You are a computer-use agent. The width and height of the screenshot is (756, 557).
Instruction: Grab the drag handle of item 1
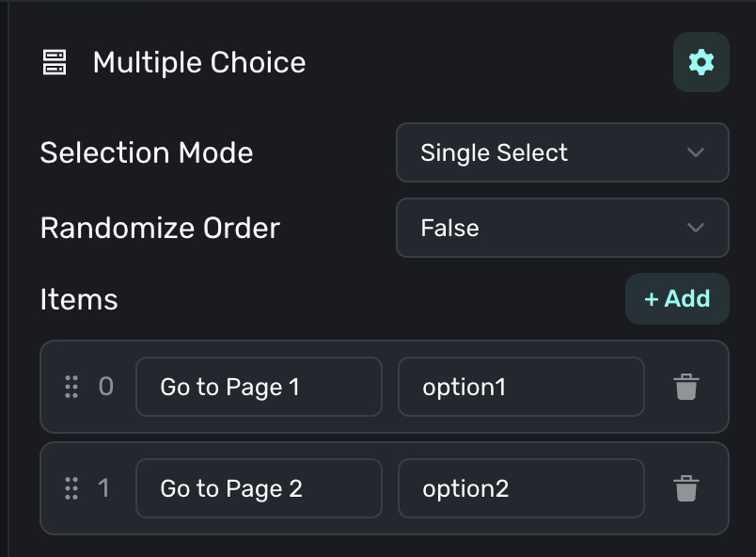tap(71, 488)
